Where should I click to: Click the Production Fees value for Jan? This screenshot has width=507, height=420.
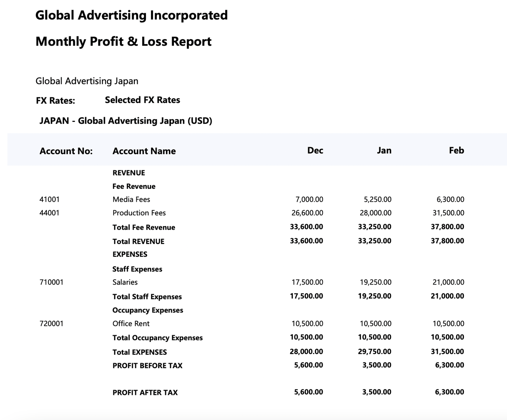click(375, 213)
